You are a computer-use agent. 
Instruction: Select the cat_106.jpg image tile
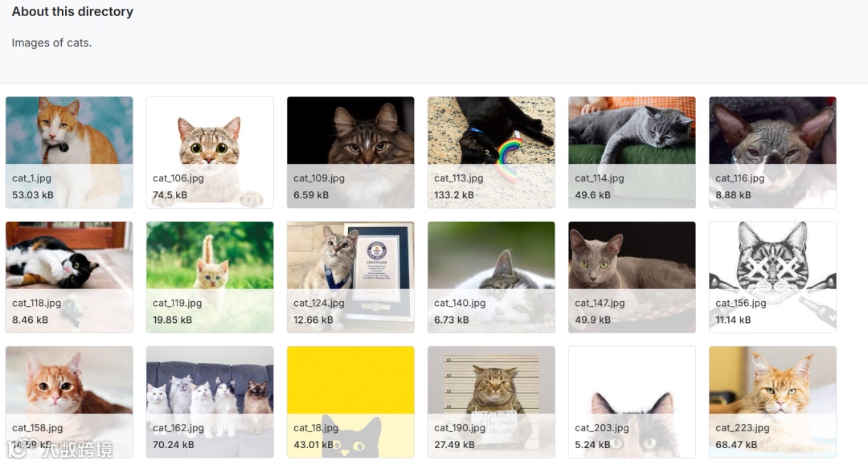210,153
